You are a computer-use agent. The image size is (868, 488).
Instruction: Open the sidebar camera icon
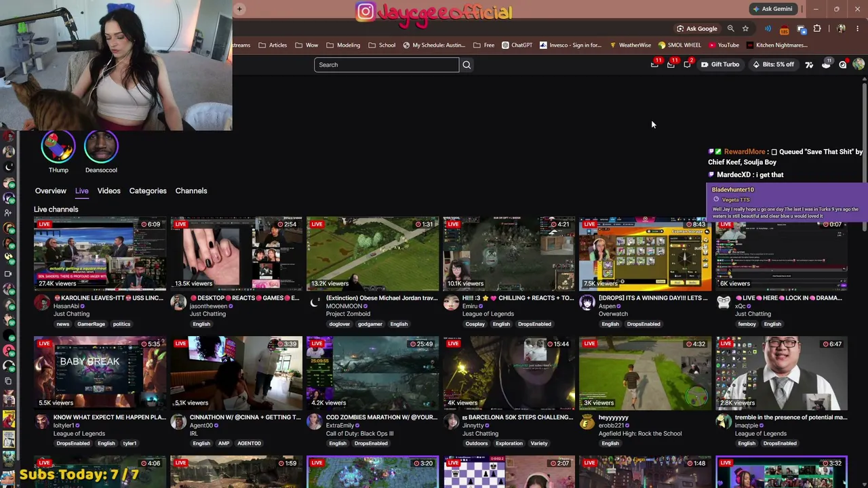[8, 274]
